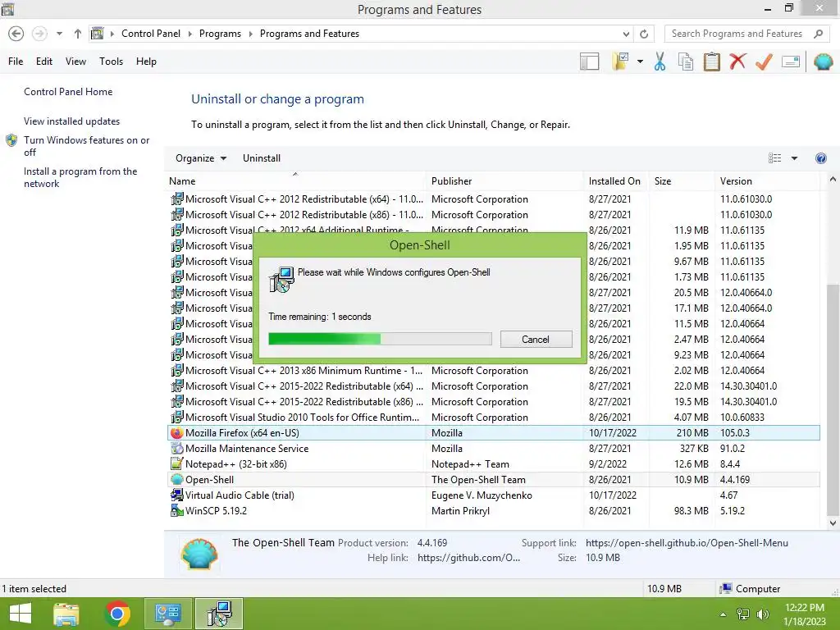Click the Uninstall command button
The image size is (840, 630).
coord(262,158)
